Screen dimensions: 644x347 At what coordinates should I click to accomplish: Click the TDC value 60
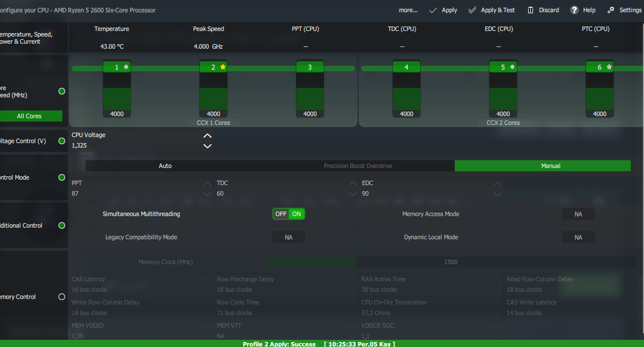220,193
